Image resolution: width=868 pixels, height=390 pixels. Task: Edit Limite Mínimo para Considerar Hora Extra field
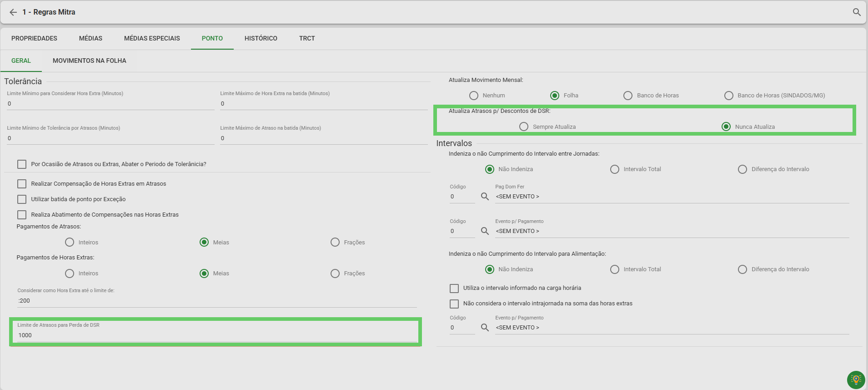pyautogui.click(x=110, y=104)
